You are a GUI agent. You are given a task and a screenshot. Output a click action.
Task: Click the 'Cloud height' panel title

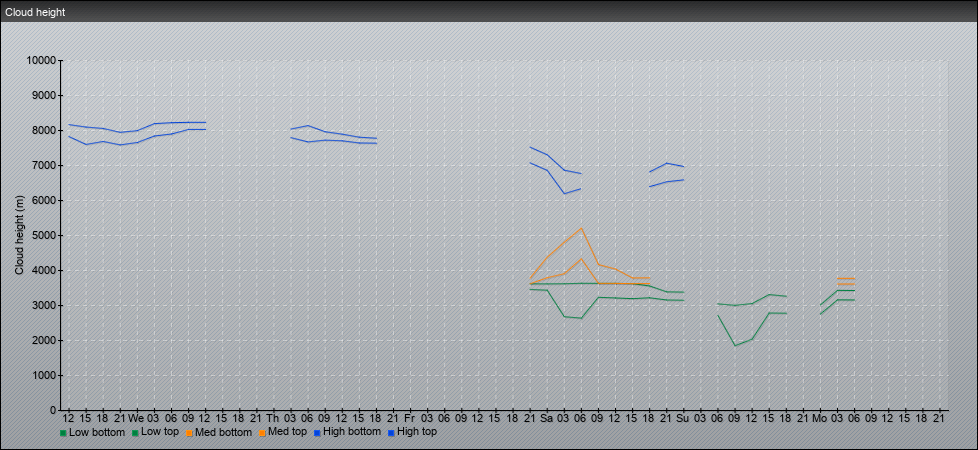coord(35,12)
